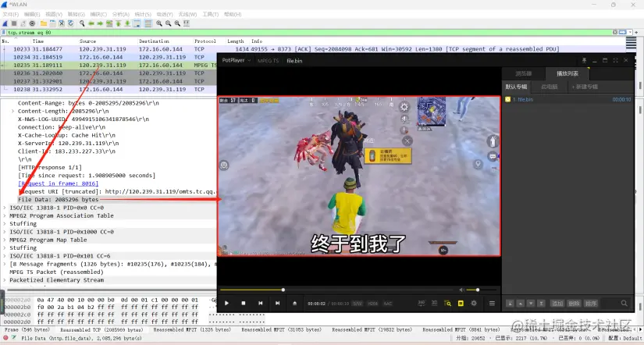This screenshot has width=644, height=345.
Task: Toggle PotPlayer playlist panel icon
Action: tap(461, 303)
